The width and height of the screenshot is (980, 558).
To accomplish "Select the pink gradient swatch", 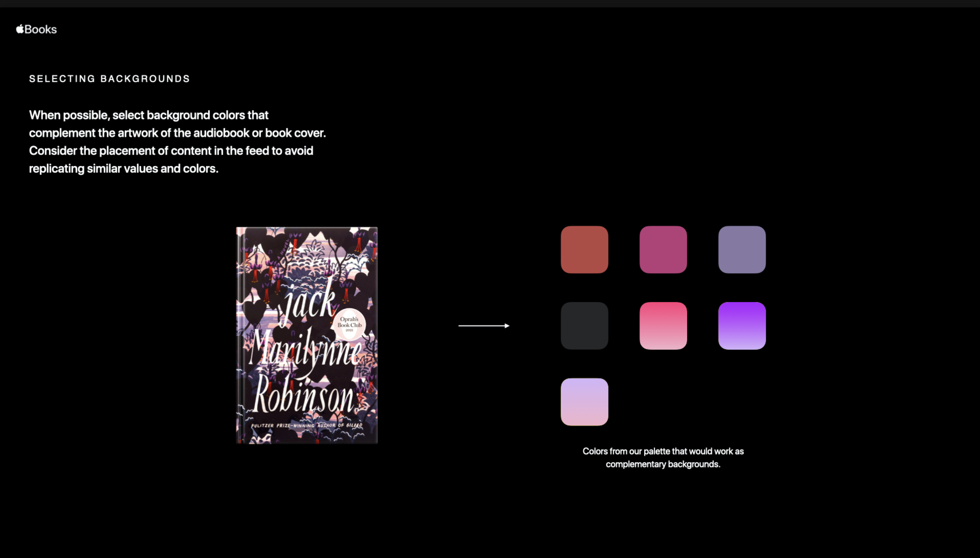I will coord(663,326).
